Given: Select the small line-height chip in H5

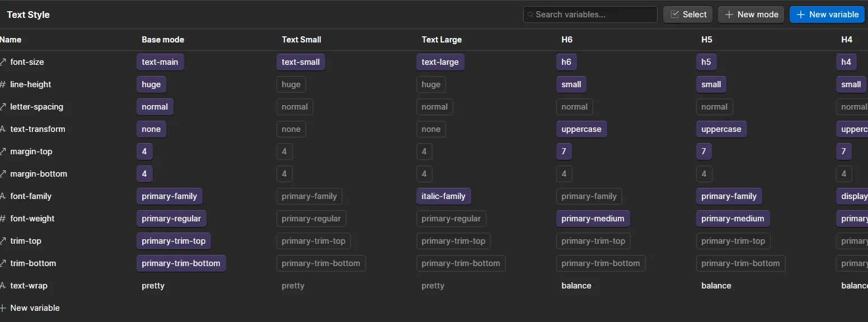Looking at the screenshot, I should [711, 84].
